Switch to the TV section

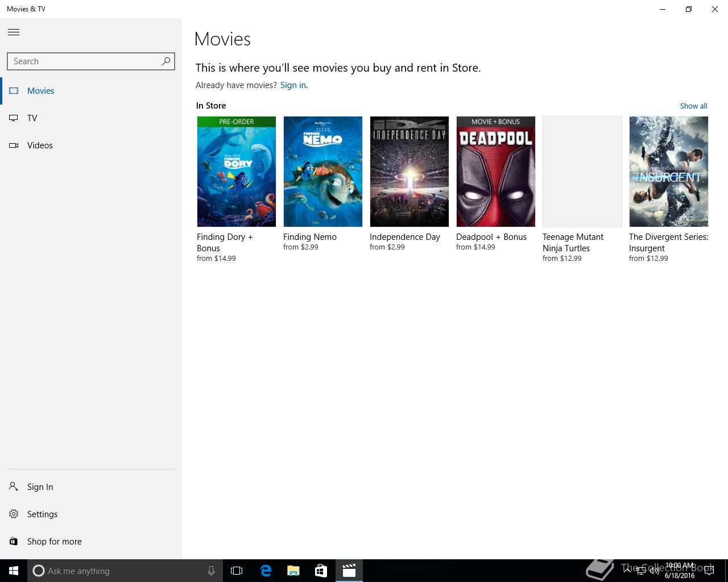[x=91, y=118]
